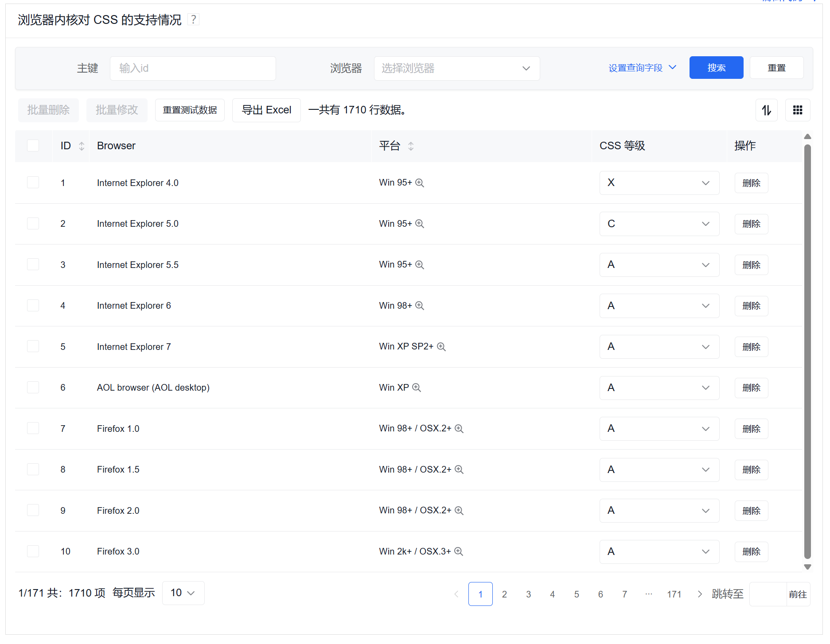Click magnifier icon in Firefox 2.0 row
The image size is (830, 644).
click(459, 511)
